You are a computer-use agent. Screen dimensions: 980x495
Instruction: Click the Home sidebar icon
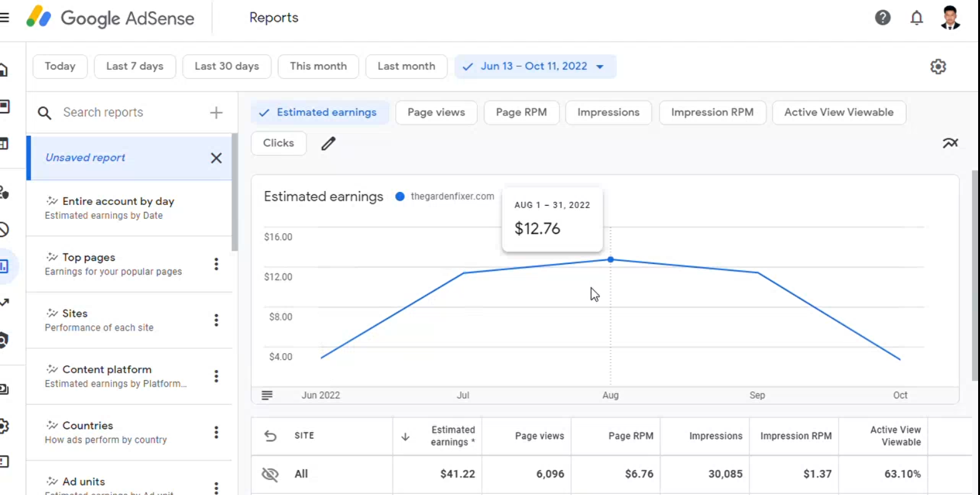4,70
